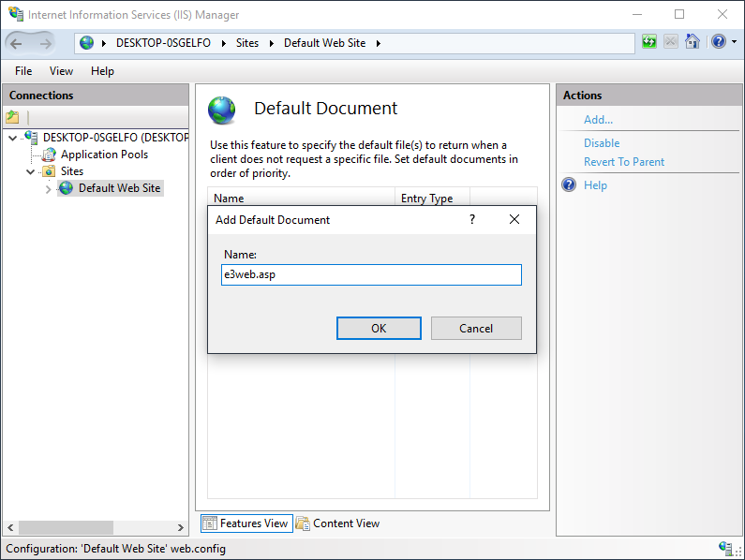Click the Revert To Parent action link
The height and width of the screenshot is (560, 745).
click(x=623, y=162)
